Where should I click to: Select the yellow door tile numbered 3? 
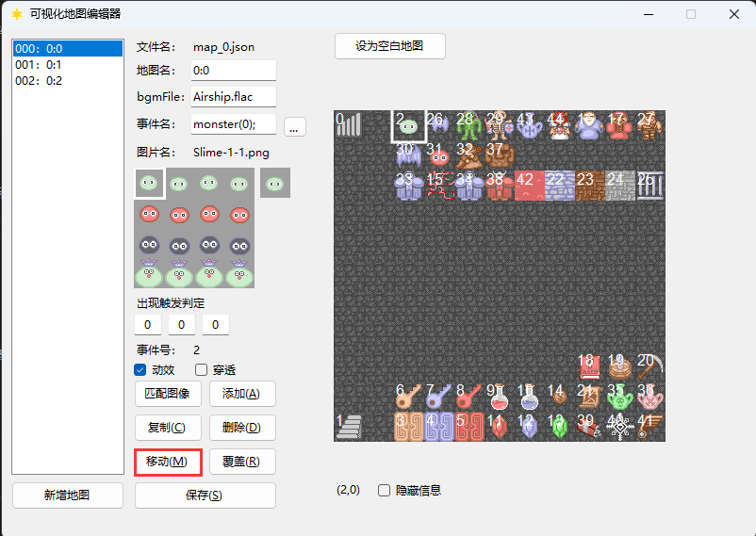409,427
